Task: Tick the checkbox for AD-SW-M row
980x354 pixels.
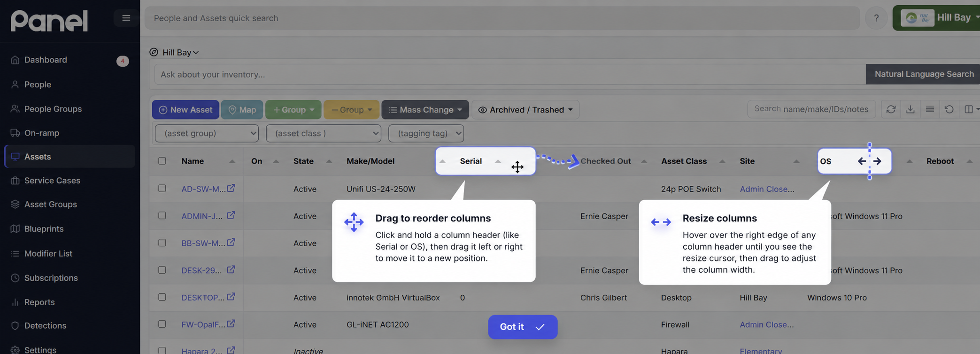Action: coord(162,188)
